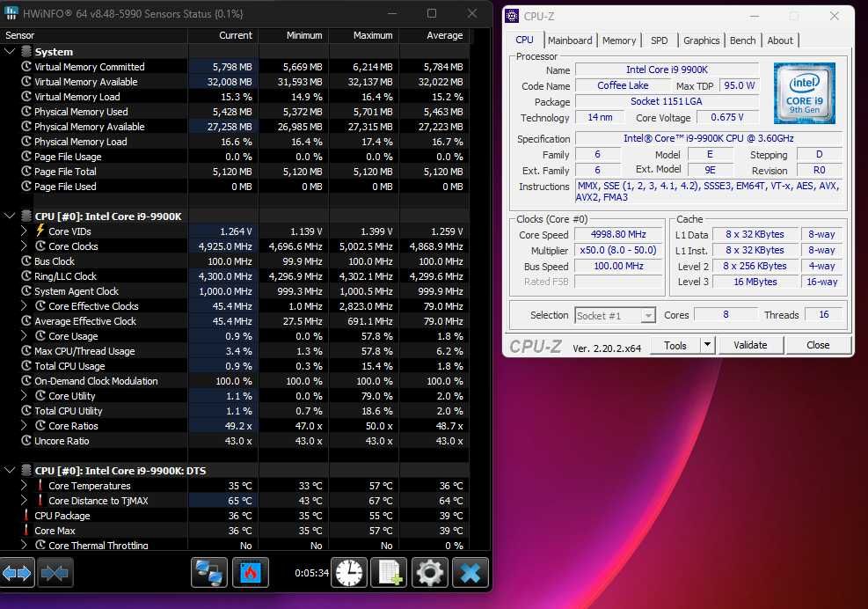The image size is (868, 609).
Task: Open the Socket #1 selection dropdown in CPU-Z
Action: coord(615,315)
